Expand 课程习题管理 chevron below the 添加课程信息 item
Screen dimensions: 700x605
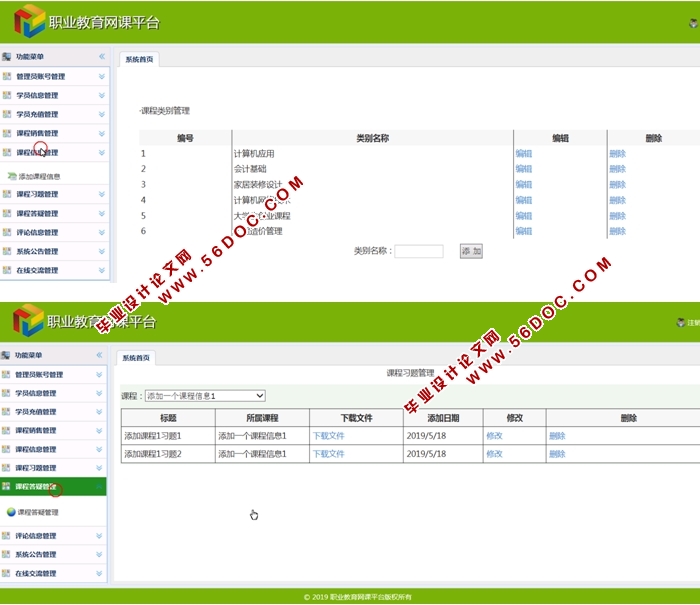pyautogui.click(x=101, y=194)
